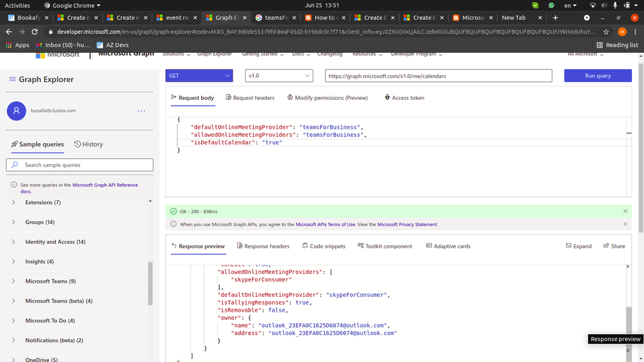
Task: Bookmark this page with star icon
Action: click(606, 32)
